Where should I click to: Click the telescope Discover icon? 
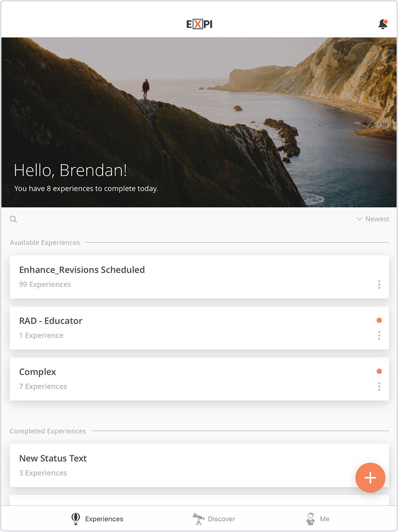tap(198, 518)
